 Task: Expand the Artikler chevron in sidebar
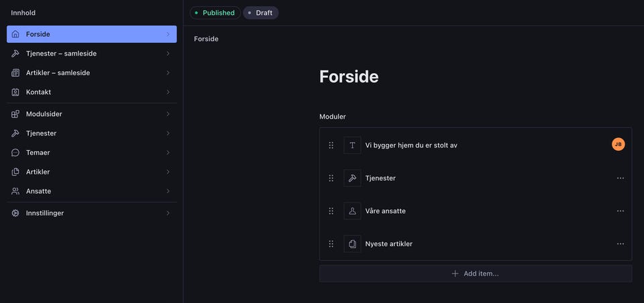pyautogui.click(x=168, y=172)
